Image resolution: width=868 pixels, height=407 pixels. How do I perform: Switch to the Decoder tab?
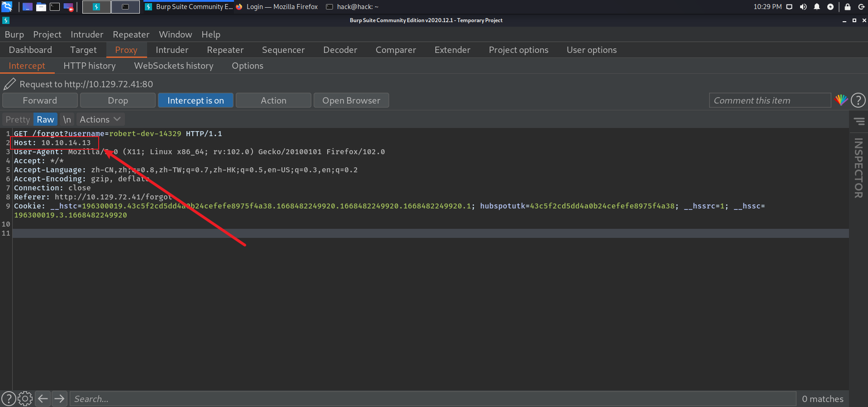[340, 50]
